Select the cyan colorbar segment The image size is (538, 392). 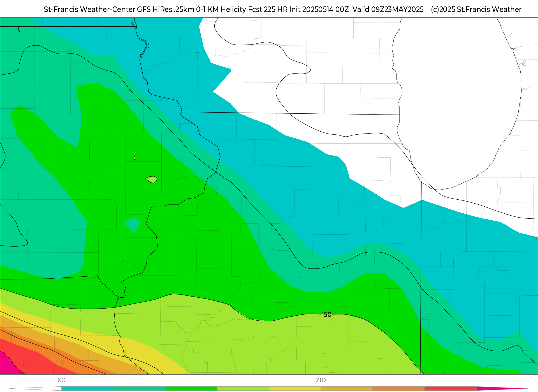[87, 388]
